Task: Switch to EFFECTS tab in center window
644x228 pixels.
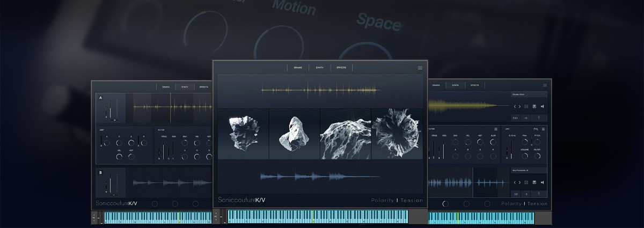Action: point(341,68)
